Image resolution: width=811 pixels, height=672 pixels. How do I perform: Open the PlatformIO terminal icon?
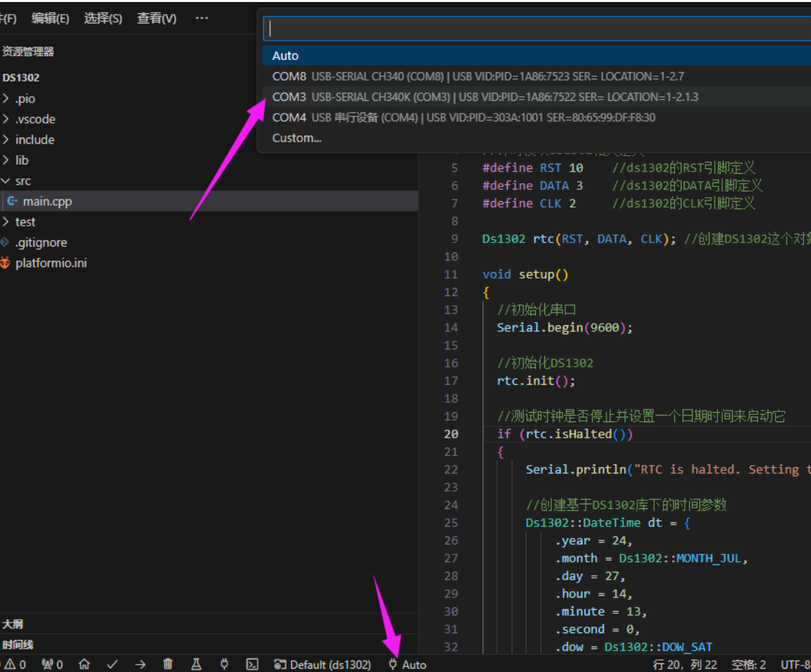pyautogui.click(x=253, y=664)
